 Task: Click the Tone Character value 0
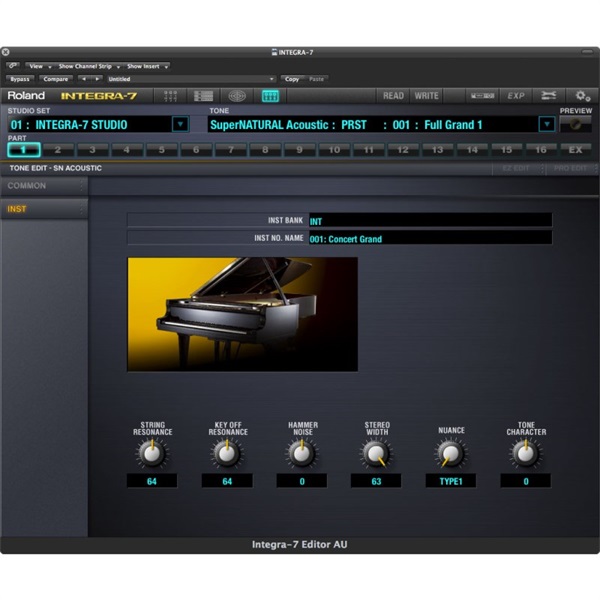[526, 481]
